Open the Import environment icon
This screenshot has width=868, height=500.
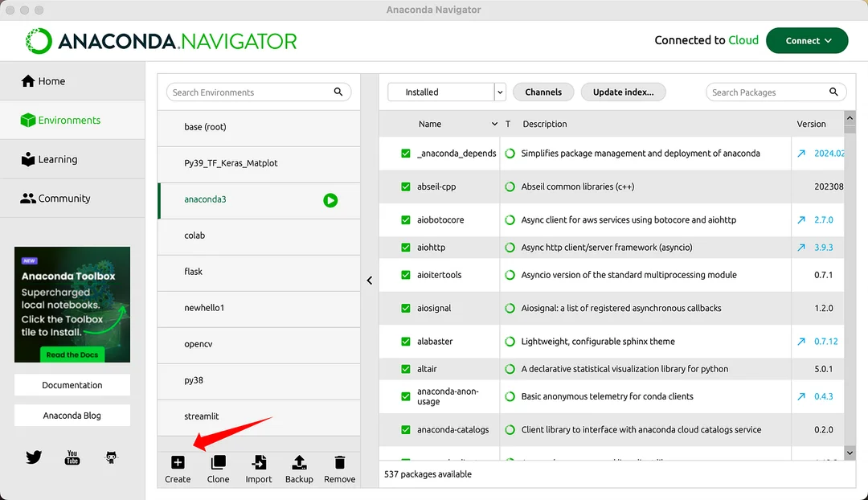pos(259,462)
